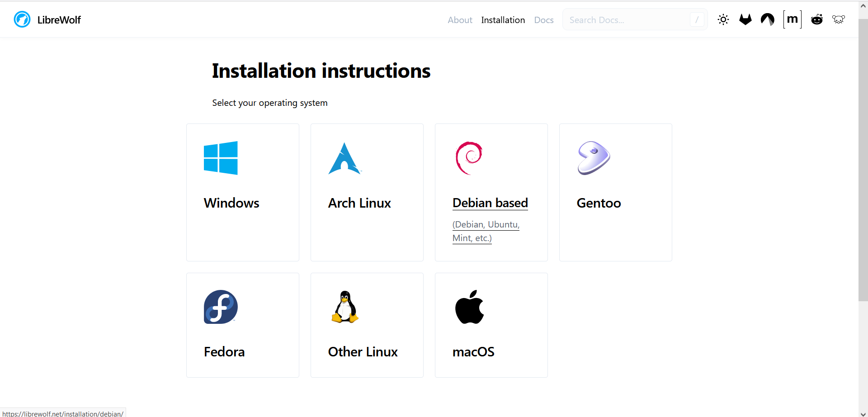Image resolution: width=868 pixels, height=417 pixels.
Task: Click the Select your operating system text
Action: 270,103
